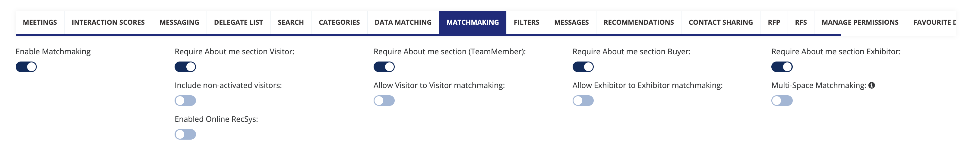Switch to the Recommendations tab
This screenshot has width=980, height=155.
point(638,23)
